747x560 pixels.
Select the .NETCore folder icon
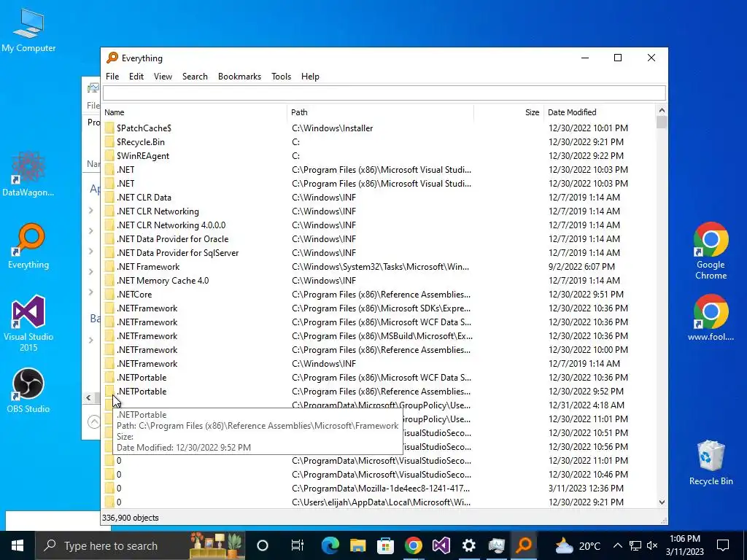(x=110, y=295)
